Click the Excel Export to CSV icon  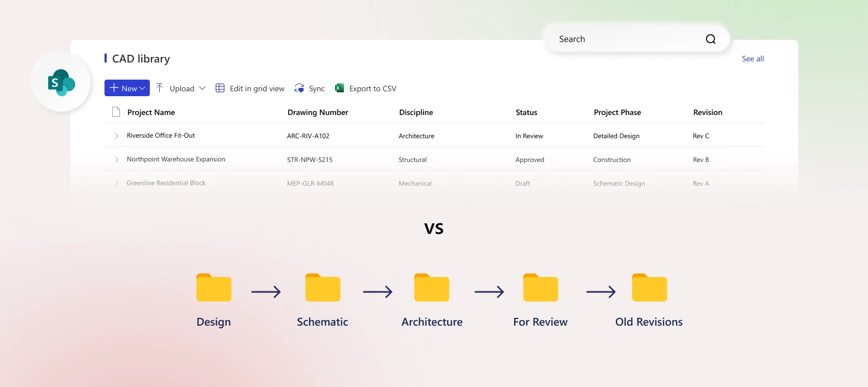pyautogui.click(x=339, y=88)
